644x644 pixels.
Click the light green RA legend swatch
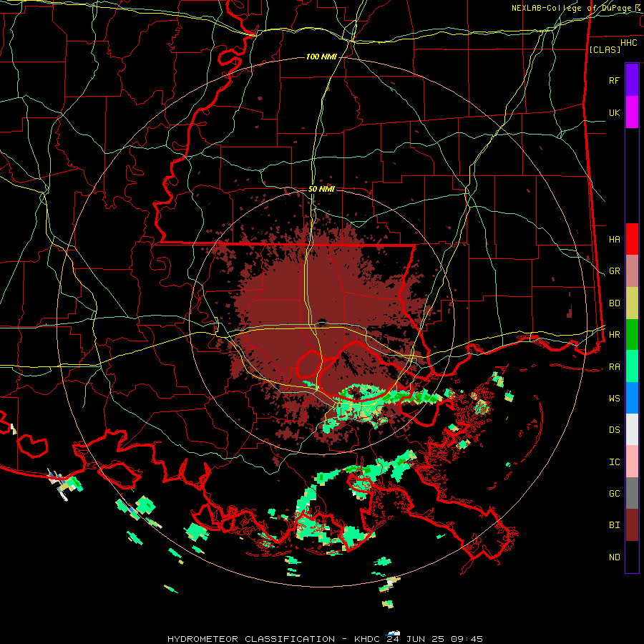coord(632,366)
